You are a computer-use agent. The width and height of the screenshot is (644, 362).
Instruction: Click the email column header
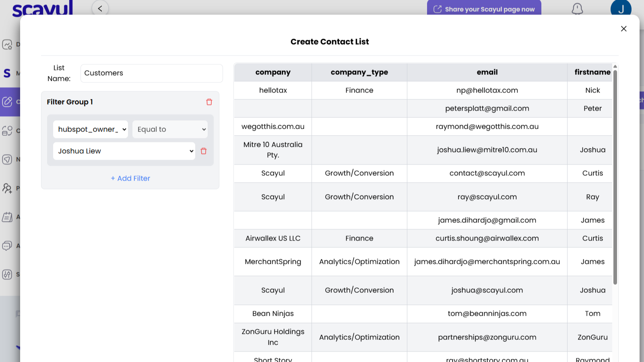coord(487,72)
